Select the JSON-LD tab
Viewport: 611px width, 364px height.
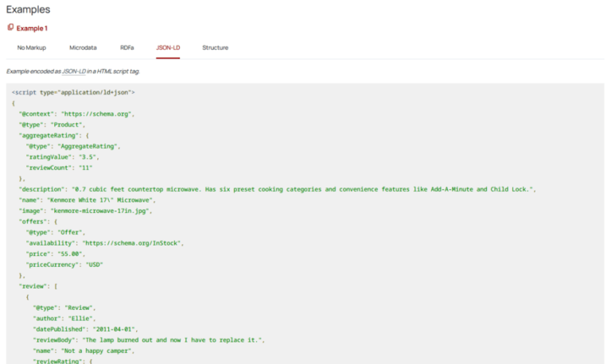click(168, 48)
